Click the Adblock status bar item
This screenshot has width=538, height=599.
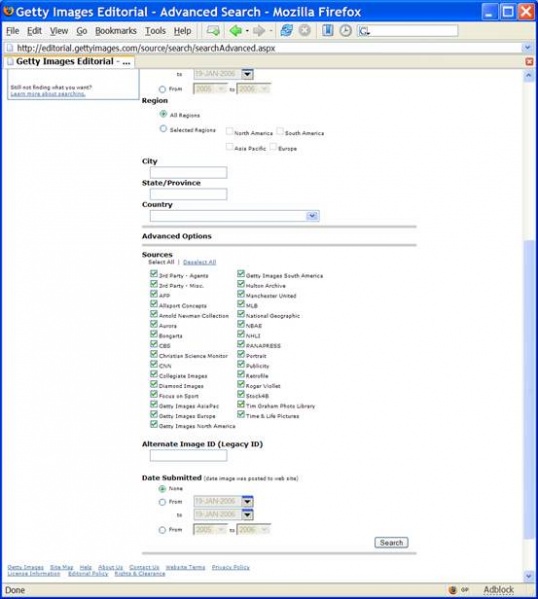pos(499,590)
